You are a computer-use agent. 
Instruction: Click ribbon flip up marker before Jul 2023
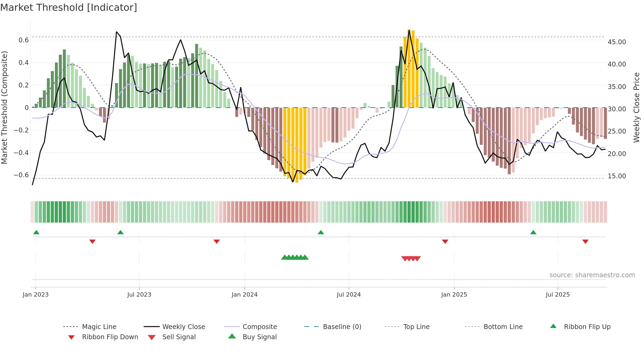pos(120,232)
